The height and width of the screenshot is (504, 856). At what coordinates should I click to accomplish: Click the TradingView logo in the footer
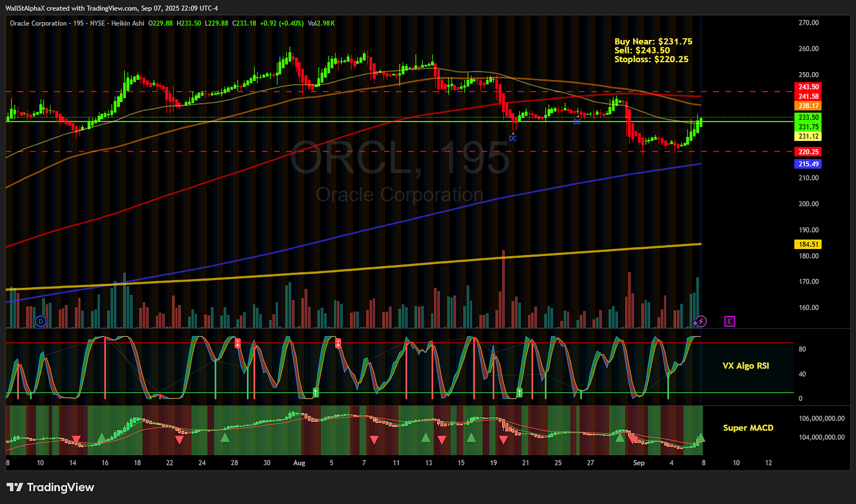point(49,487)
